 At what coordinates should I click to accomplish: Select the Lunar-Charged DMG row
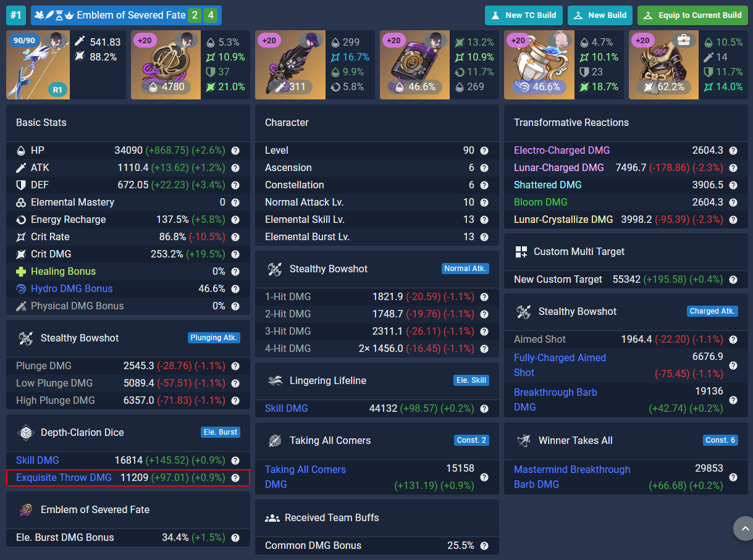[x=626, y=168]
